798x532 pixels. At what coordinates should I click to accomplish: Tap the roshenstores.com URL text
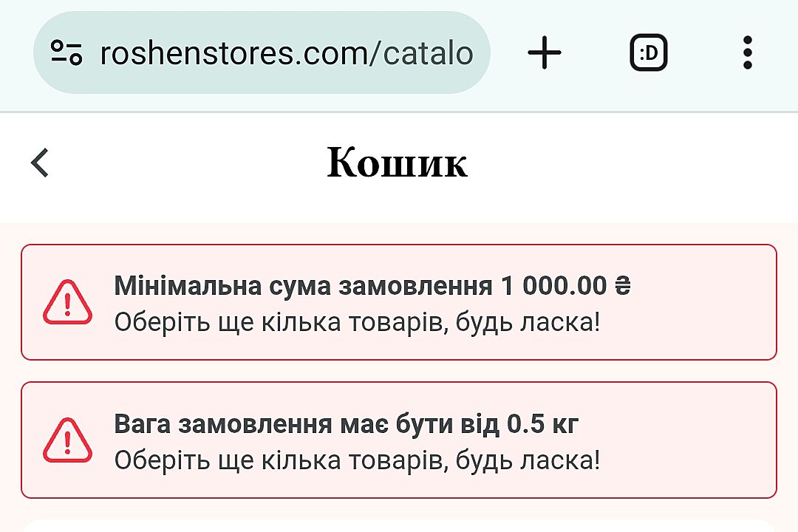coord(286,52)
